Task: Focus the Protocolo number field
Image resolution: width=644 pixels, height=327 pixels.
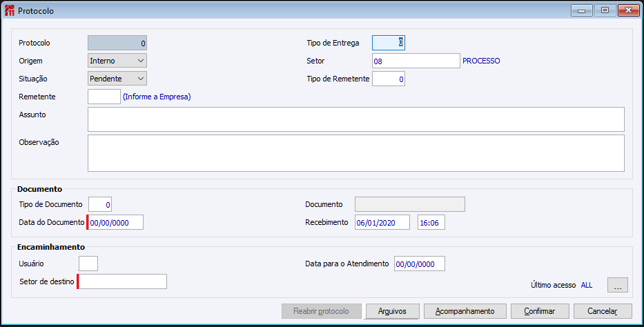Action: pyautogui.click(x=117, y=43)
